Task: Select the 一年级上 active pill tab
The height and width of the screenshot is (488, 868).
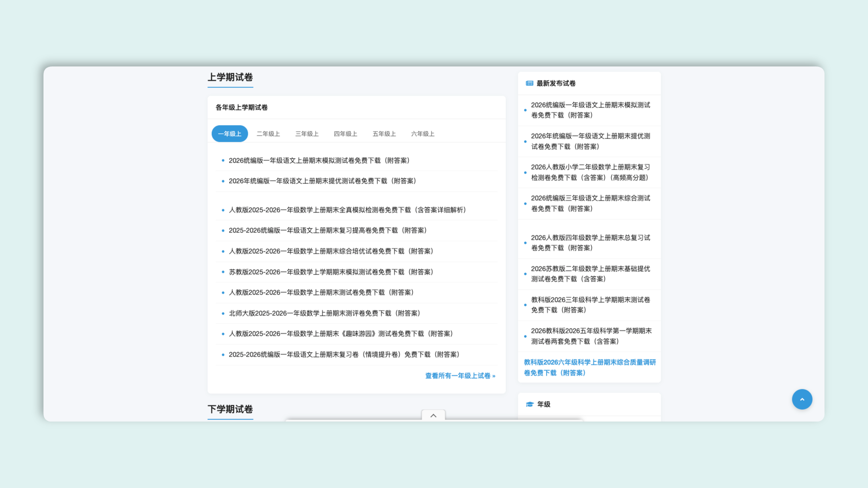Action: 230,133
